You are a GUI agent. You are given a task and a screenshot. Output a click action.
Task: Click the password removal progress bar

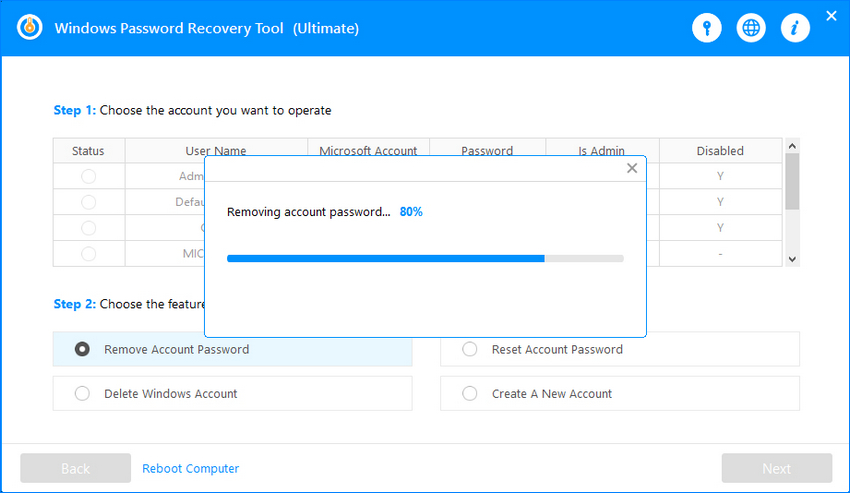[425, 259]
